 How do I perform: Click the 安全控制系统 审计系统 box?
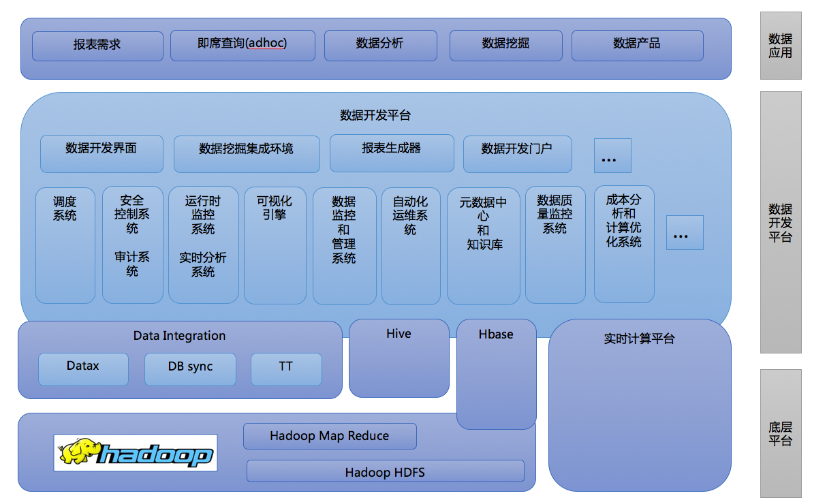coord(132,245)
